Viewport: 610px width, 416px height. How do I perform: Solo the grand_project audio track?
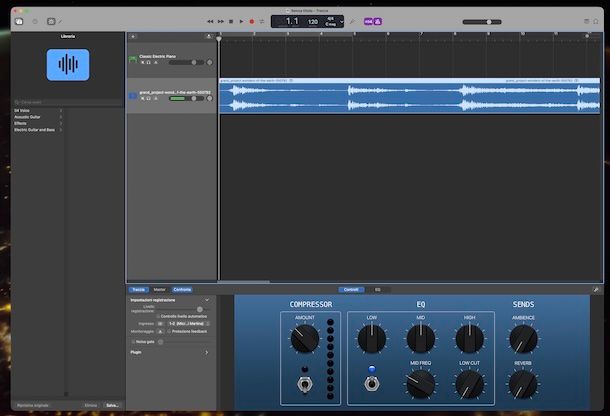tap(149, 98)
